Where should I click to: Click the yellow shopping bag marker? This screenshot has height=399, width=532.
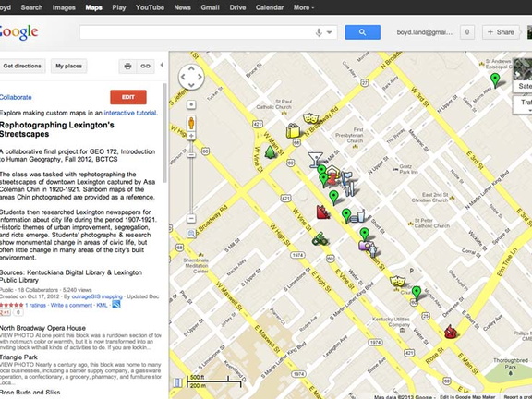(293, 130)
